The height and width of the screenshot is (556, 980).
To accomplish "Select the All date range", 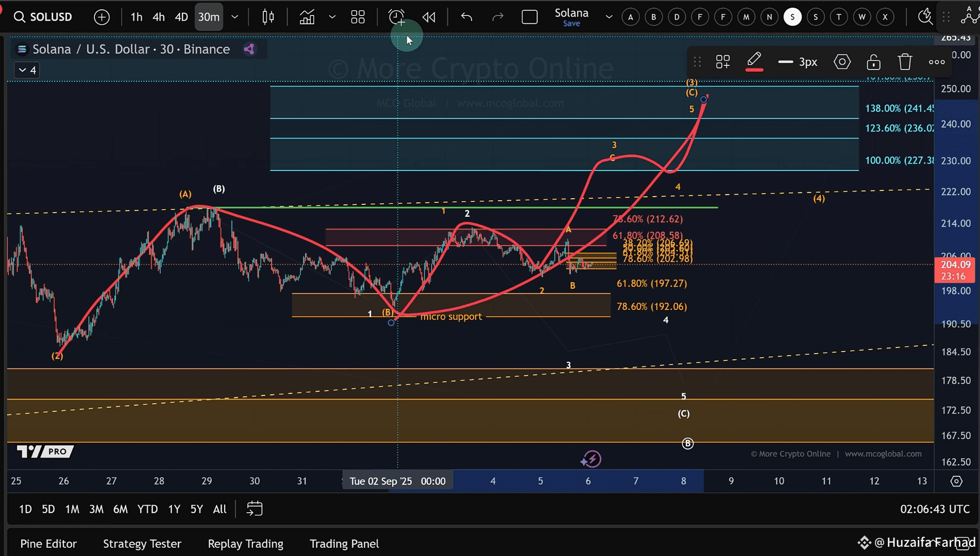I will tap(219, 509).
